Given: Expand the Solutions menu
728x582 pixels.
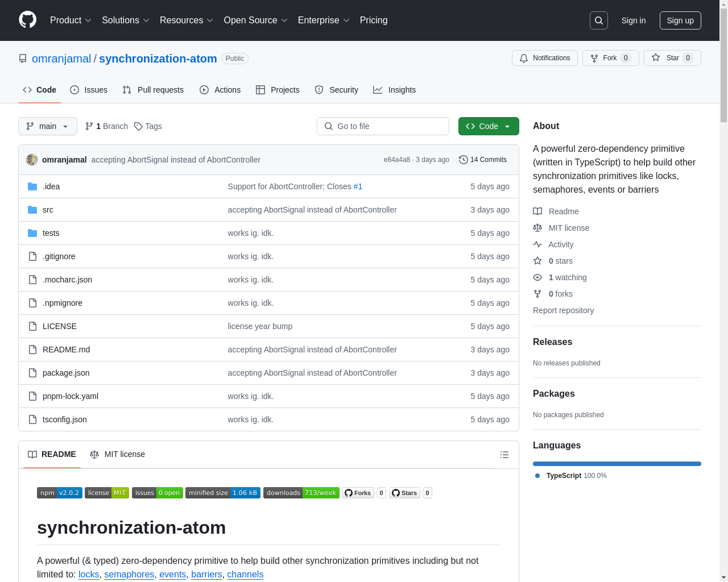Looking at the screenshot, I should (126, 20).
